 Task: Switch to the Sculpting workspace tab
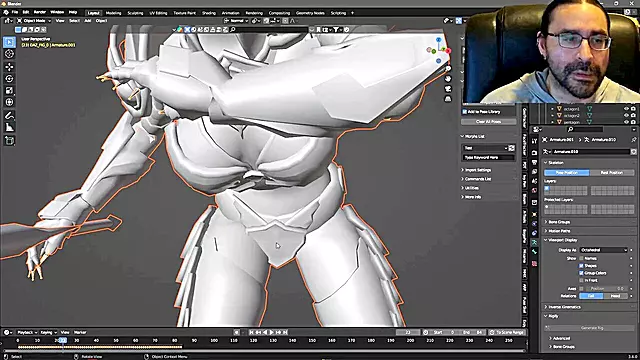tap(135, 13)
